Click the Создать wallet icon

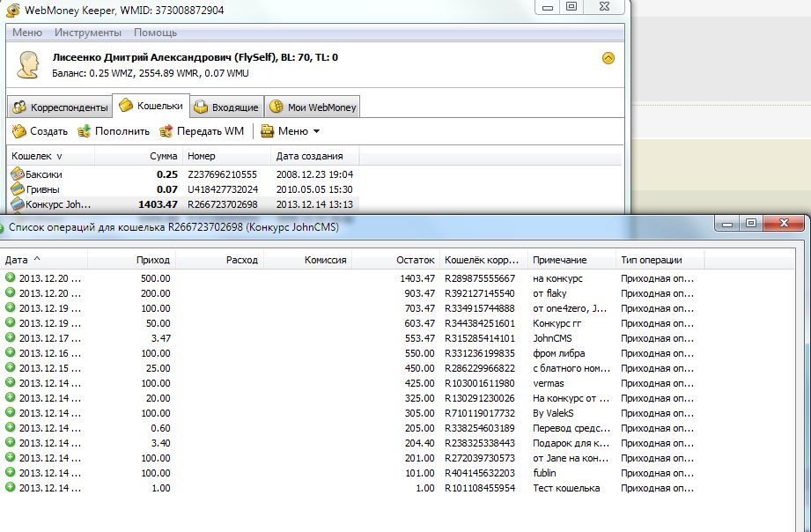tap(18, 131)
